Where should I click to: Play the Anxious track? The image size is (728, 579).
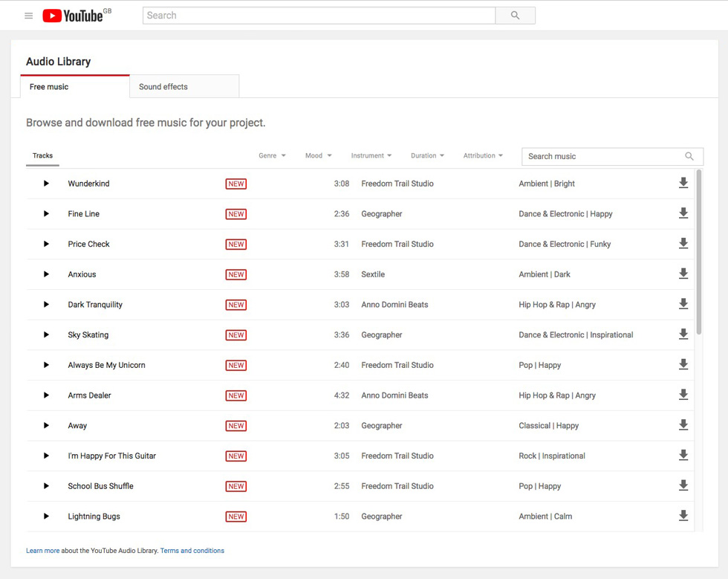pyautogui.click(x=46, y=274)
